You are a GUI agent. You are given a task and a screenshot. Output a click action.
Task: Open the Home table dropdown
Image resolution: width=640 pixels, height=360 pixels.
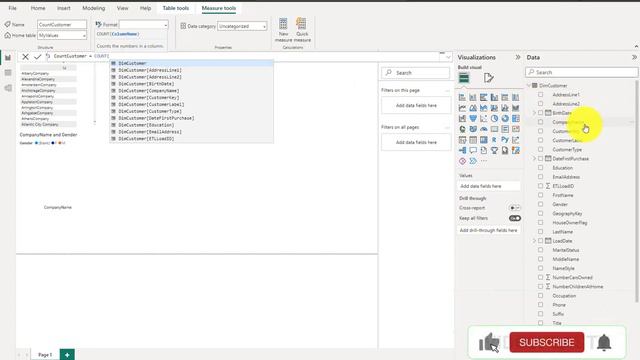[62, 36]
